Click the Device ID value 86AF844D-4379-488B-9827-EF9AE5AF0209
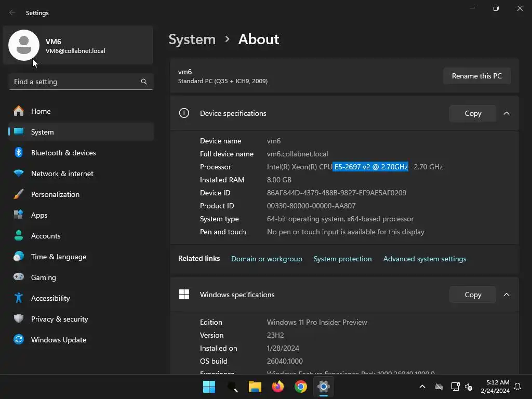 (337, 193)
